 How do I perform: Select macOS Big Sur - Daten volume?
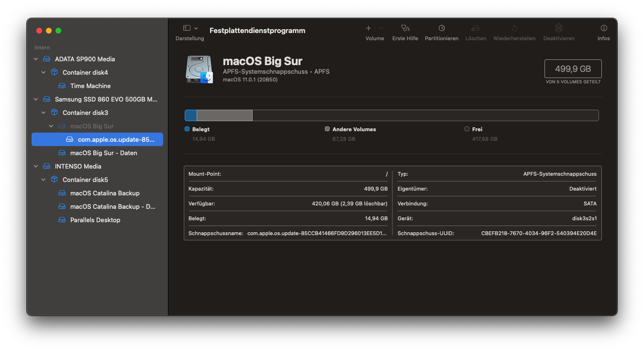(103, 153)
